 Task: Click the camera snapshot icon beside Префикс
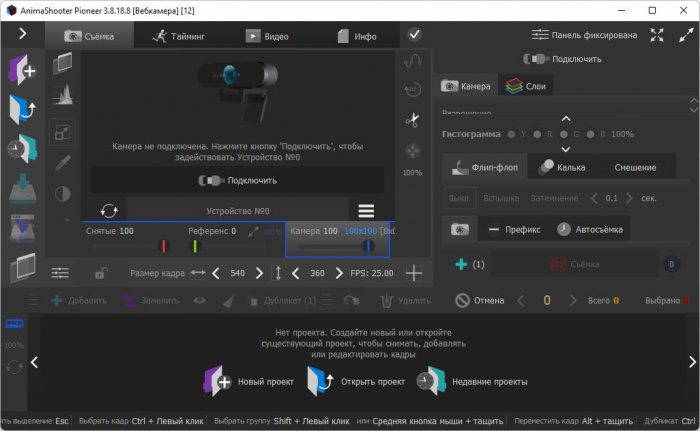click(x=460, y=230)
